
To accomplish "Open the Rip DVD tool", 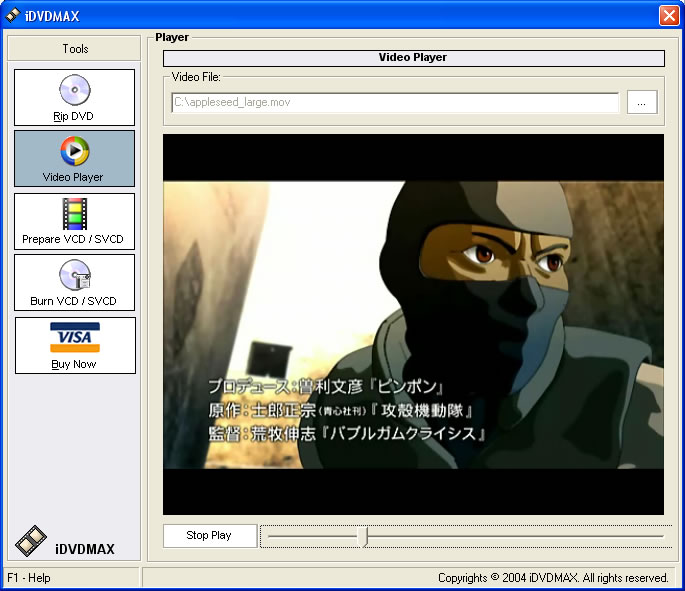I will [x=74, y=97].
